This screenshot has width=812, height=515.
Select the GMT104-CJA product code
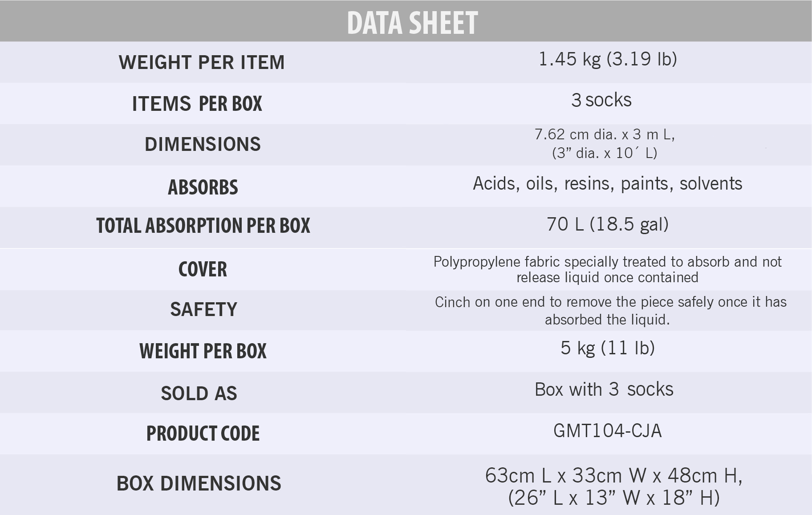[x=607, y=430]
